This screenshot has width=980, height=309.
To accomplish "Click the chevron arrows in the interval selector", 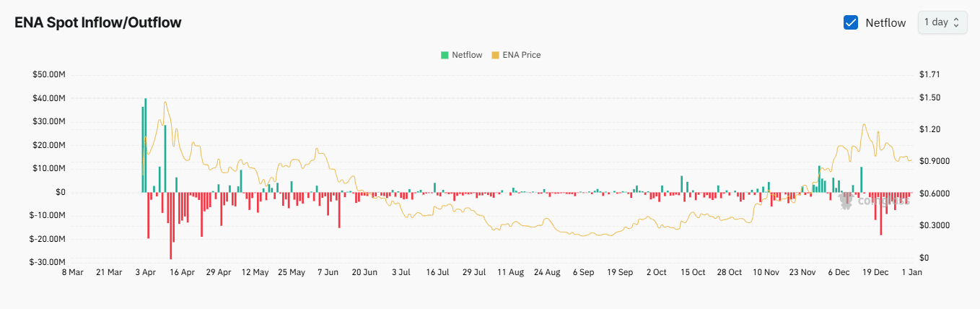I will click(x=956, y=22).
